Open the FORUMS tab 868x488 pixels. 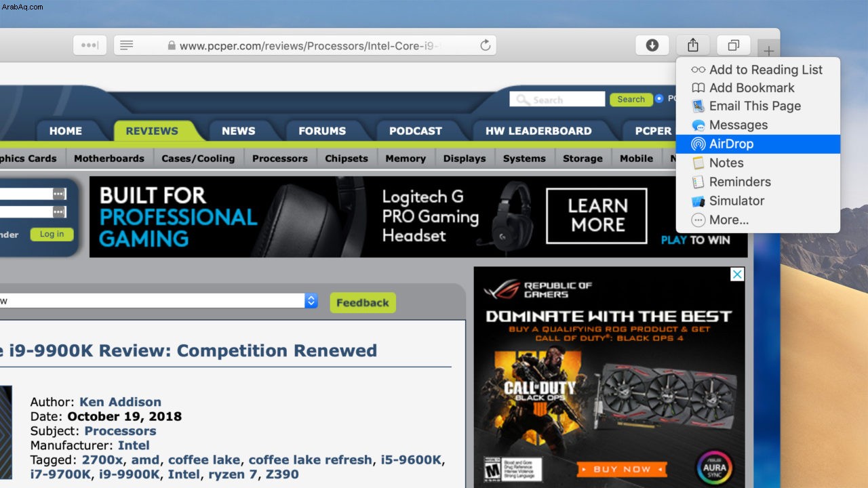pos(323,131)
